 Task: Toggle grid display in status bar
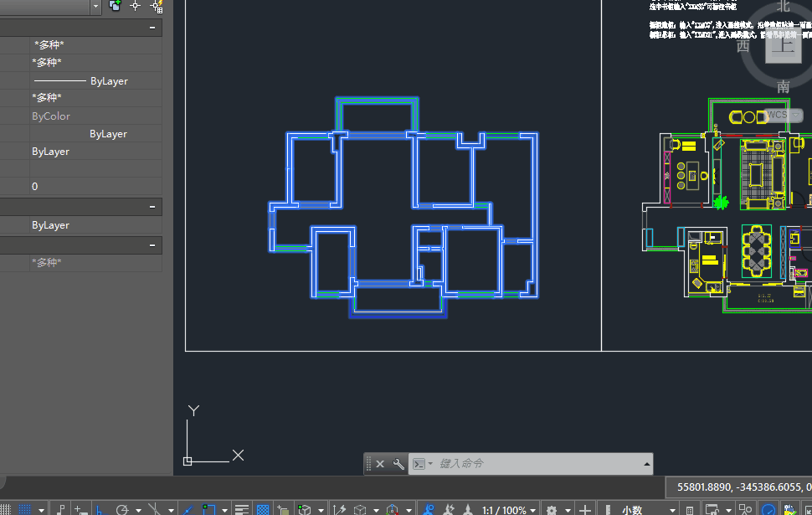(x=5, y=510)
